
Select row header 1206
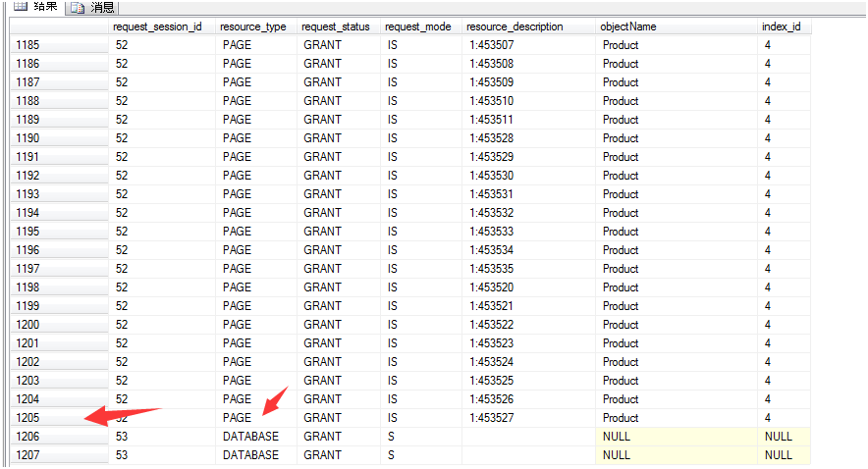(59, 437)
